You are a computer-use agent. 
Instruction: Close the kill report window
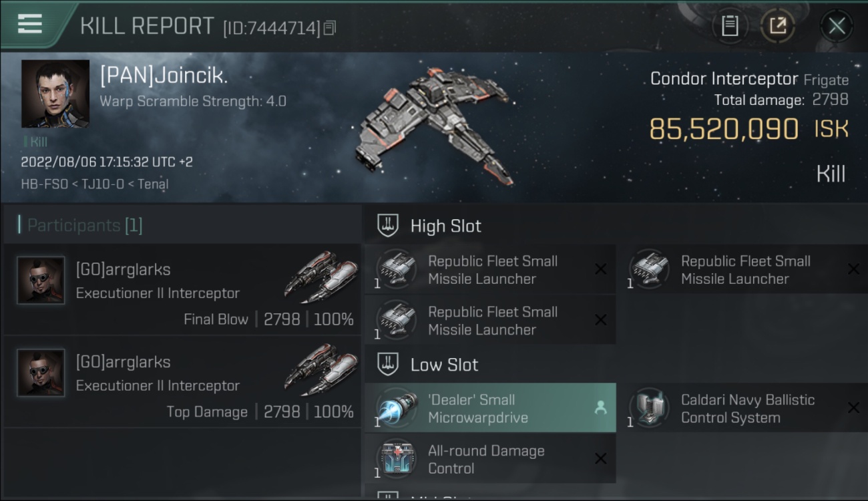837,27
